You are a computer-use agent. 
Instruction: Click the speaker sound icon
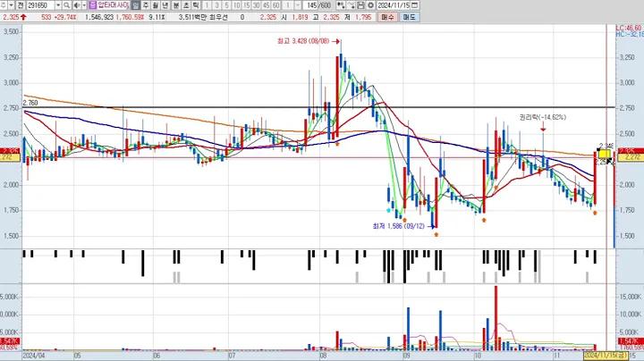(77, 5)
